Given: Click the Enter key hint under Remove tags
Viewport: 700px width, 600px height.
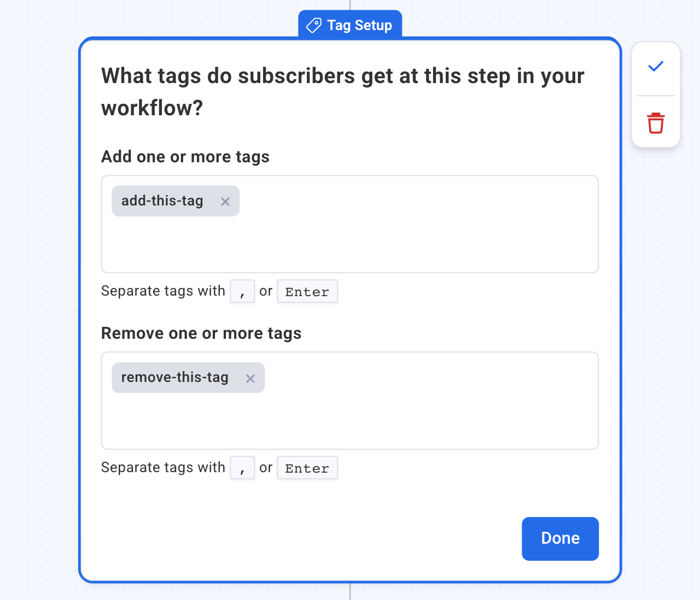Looking at the screenshot, I should [x=307, y=468].
